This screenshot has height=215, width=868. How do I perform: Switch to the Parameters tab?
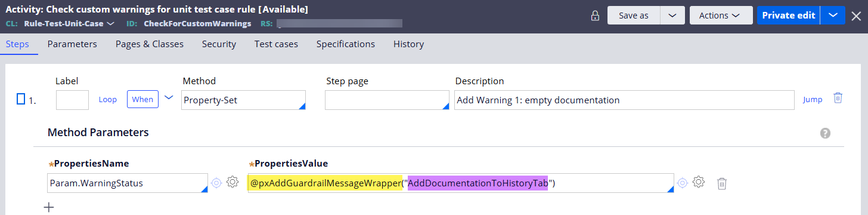click(x=72, y=44)
